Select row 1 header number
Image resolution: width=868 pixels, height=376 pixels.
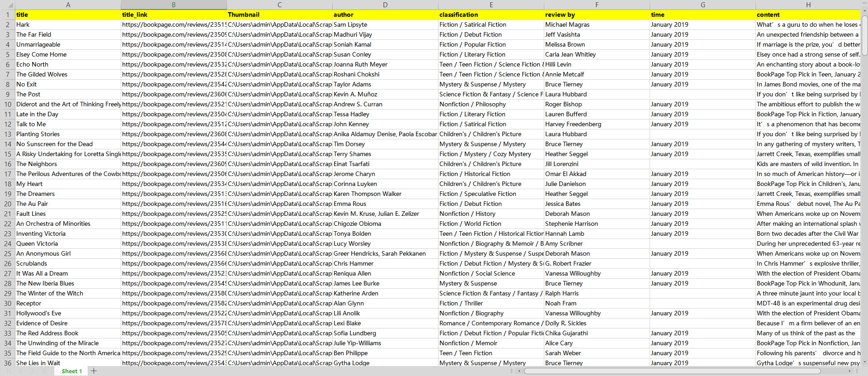click(8, 14)
